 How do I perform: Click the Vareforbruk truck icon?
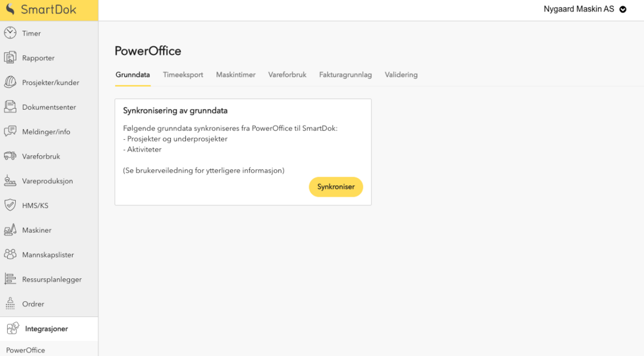pyautogui.click(x=10, y=156)
